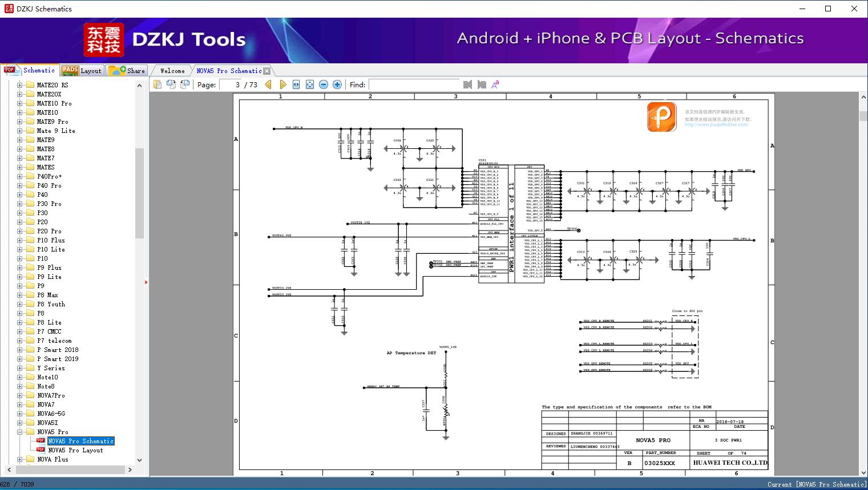Click the copy page icon in the toolbar
Image resolution: width=868 pixels, height=490 pixels.
tap(158, 84)
